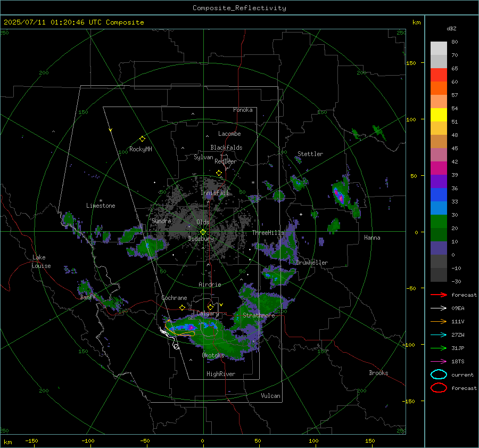Click the cyan 27ZW arrow legend icon

[x=439, y=335]
